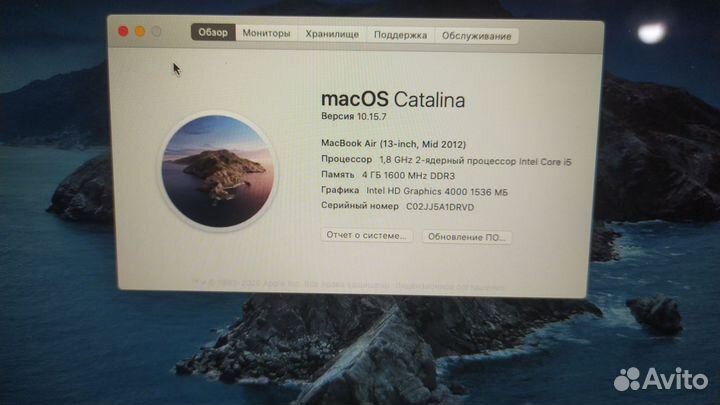
Task: Switch to the Поддержка tab
Action: coord(400,35)
